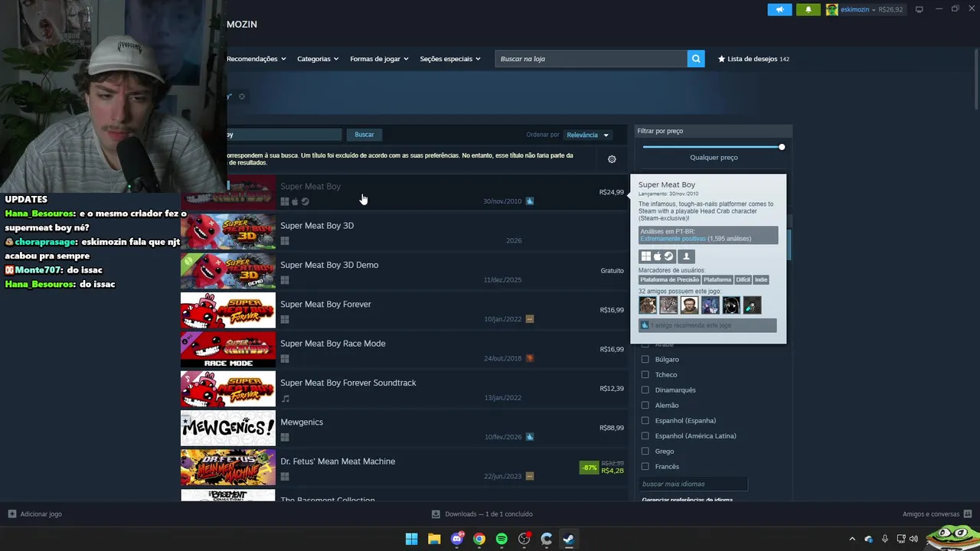
Task: Open friends chat icon in bottom corner
Action: (968, 514)
